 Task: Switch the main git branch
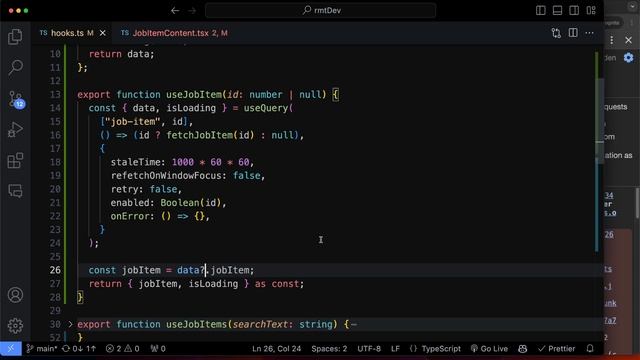(42, 349)
